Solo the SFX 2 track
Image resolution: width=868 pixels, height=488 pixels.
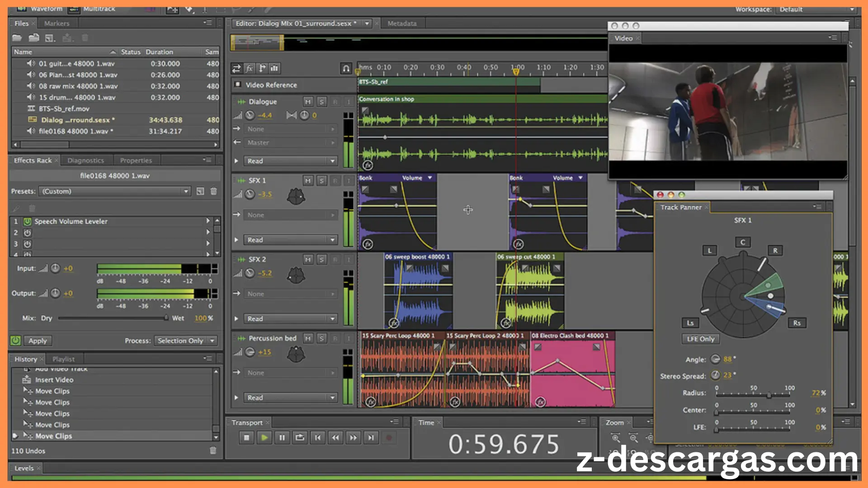tap(321, 259)
